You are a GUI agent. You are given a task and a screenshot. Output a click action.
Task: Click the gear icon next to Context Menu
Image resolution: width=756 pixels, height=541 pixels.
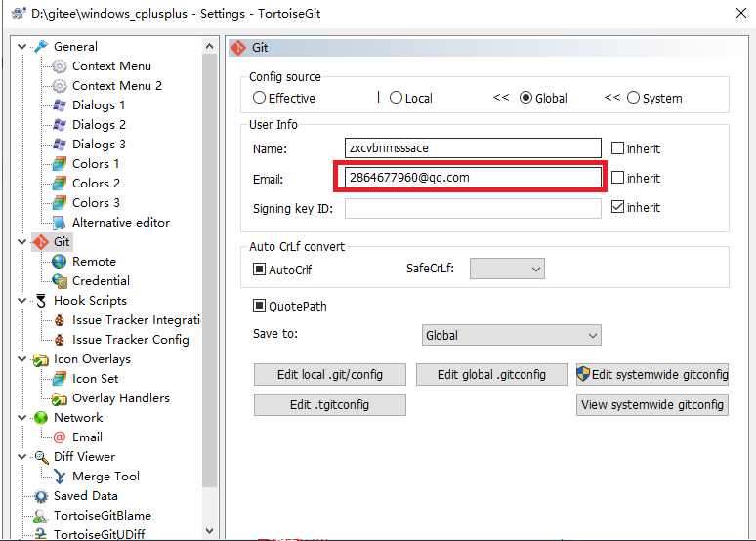click(x=60, y=66)
